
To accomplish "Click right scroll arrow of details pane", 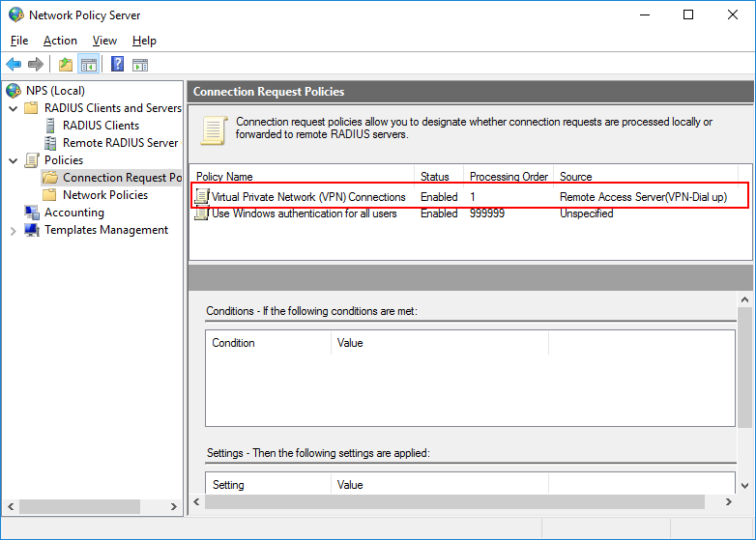I will (x=729, y=501).
